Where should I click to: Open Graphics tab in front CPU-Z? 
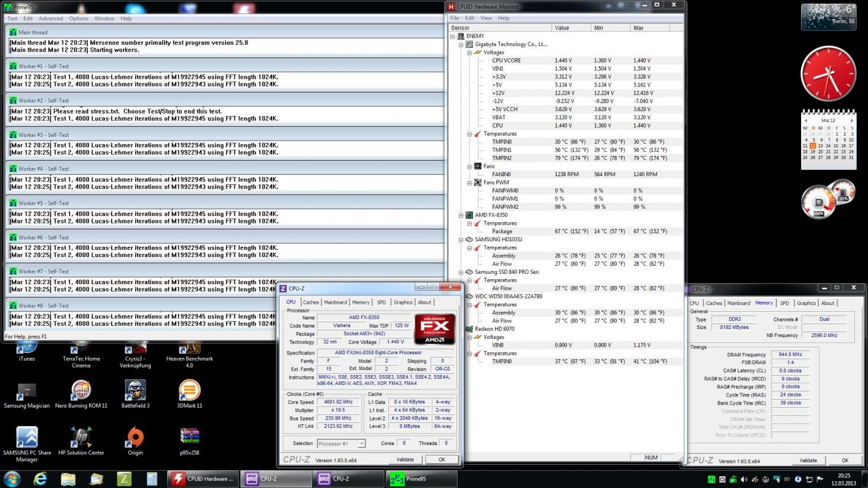click(403, 302)
